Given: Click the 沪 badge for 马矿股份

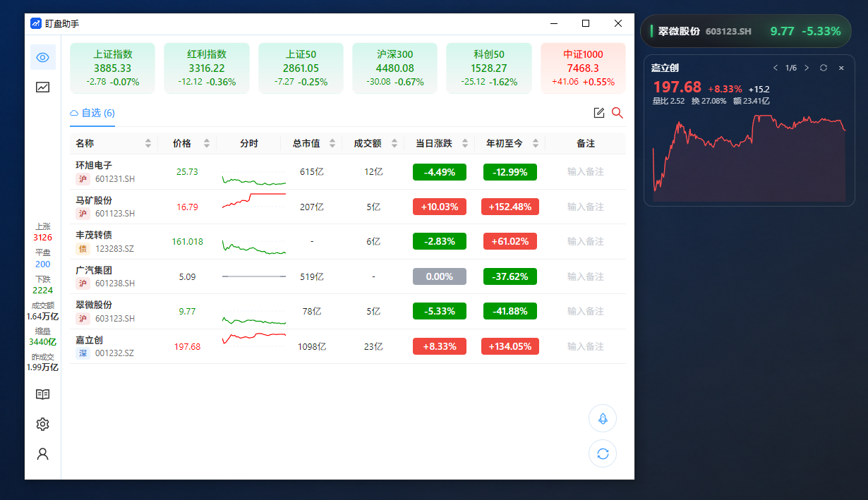Looking at the screenshot, I should [83, 214].
